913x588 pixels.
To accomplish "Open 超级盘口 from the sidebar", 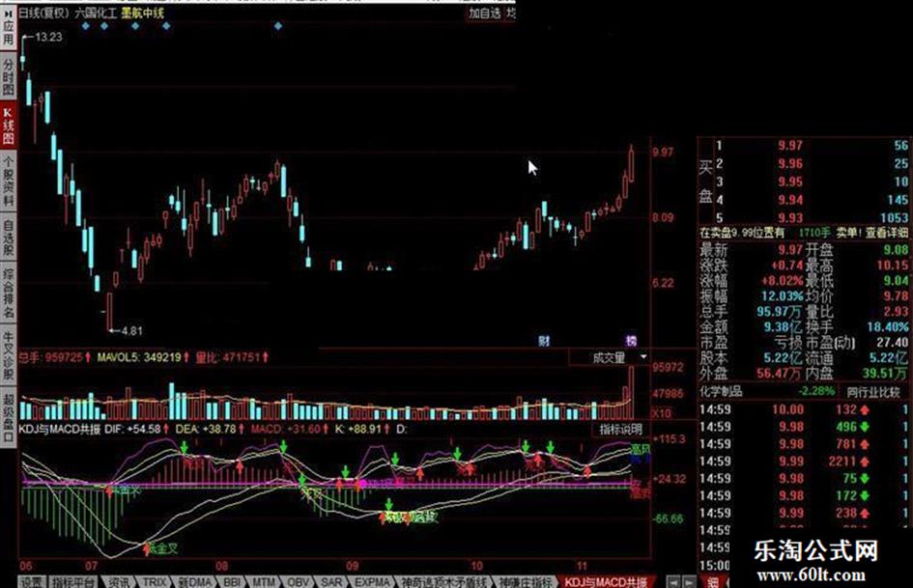I will tap(8, 418).
